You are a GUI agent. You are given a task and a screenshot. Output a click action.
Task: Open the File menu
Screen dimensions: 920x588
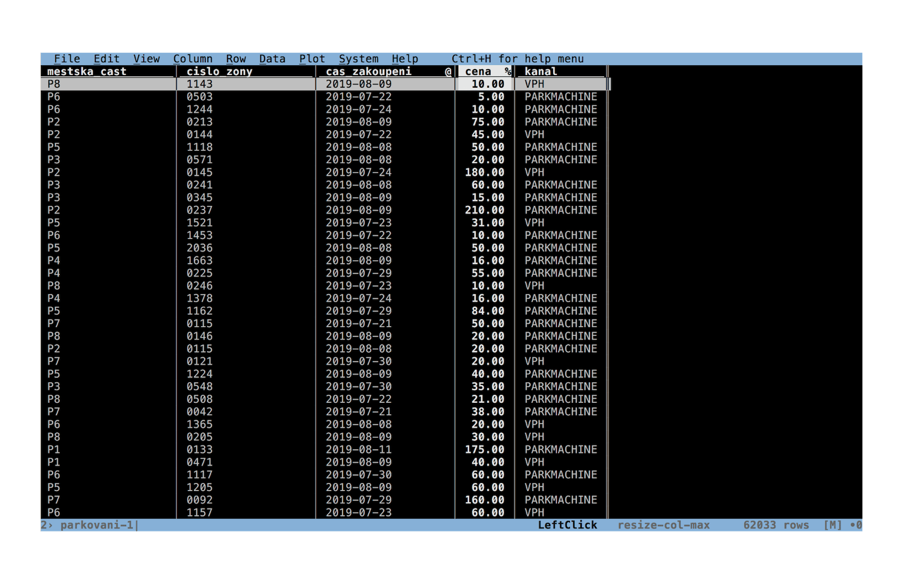point(67,59)
